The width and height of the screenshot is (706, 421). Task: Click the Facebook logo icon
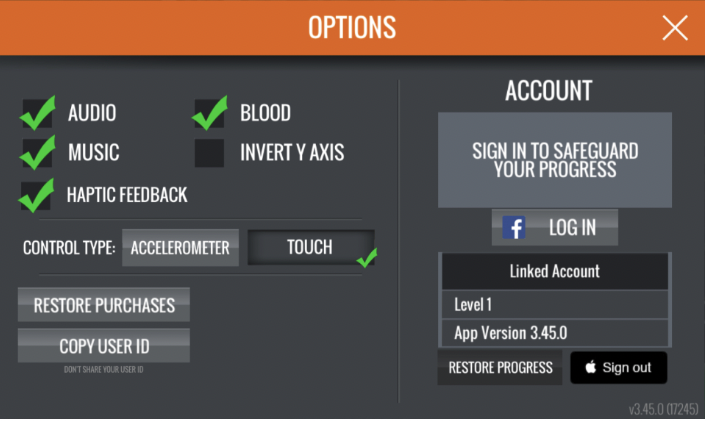514,228
